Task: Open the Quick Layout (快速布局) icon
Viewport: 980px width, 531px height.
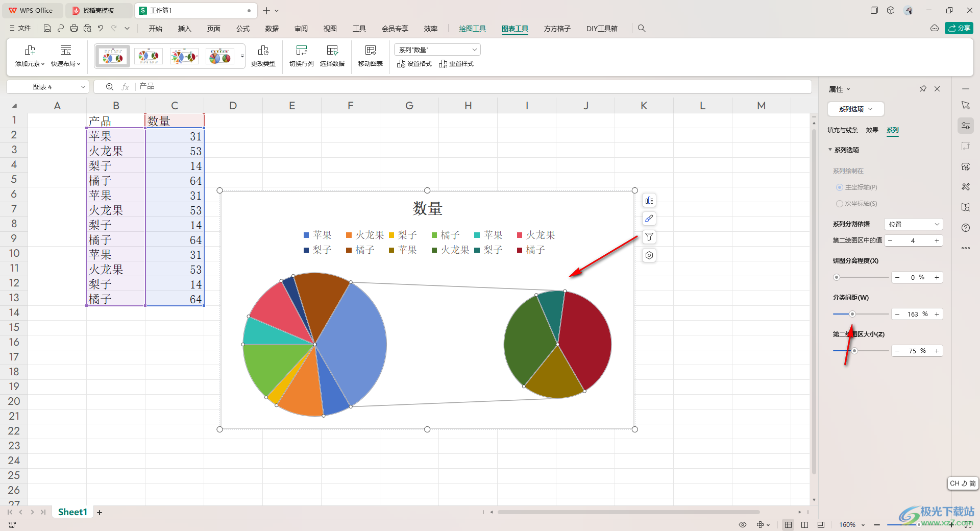Action: 65,51
